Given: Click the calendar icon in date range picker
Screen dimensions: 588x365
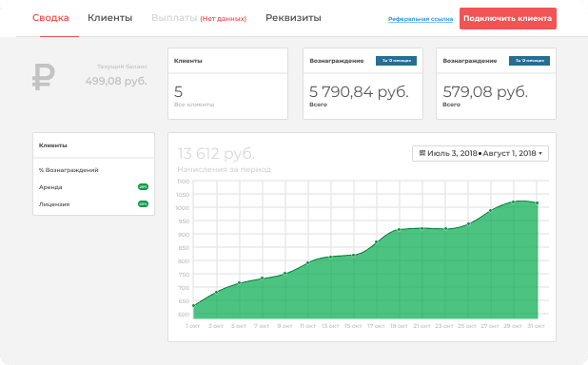Looking at the screenshot, I should [421, 153].
